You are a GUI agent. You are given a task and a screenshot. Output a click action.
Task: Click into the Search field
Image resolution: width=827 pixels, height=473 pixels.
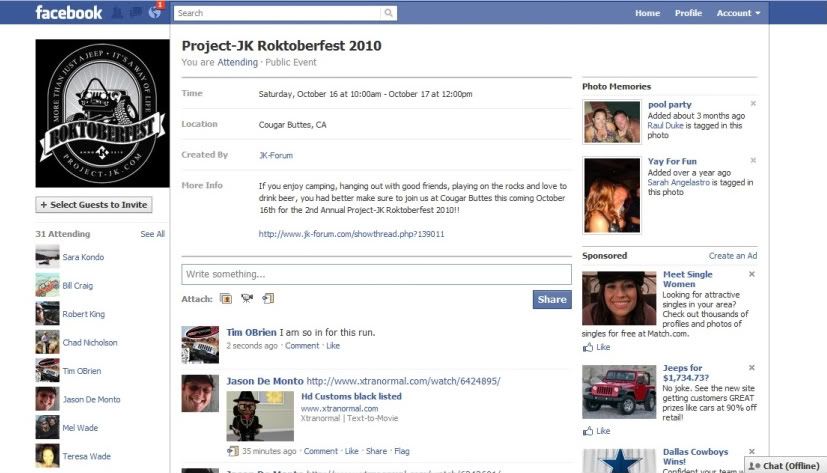pyautogui.click(x=277, y=13)
